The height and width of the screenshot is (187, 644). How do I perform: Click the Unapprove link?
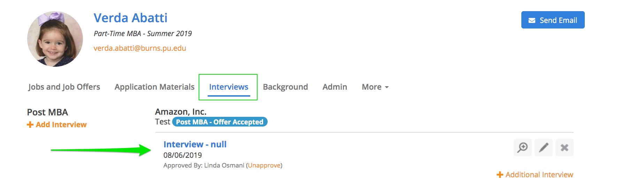264,165
